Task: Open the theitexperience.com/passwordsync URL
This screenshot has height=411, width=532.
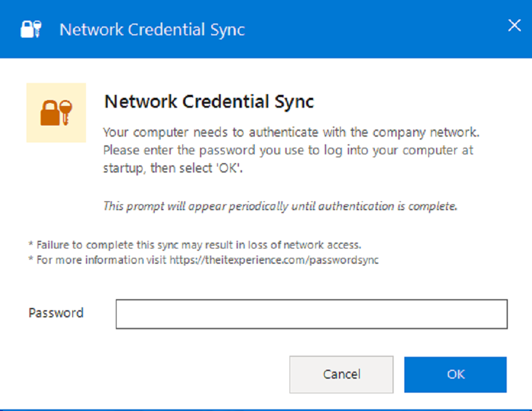Action: (274, 260)
